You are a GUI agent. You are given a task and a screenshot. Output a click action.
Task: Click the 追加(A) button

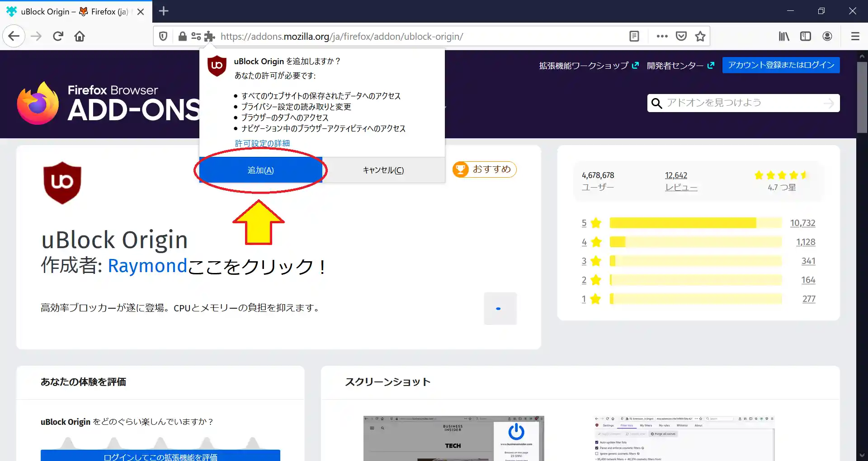[261, 170]
